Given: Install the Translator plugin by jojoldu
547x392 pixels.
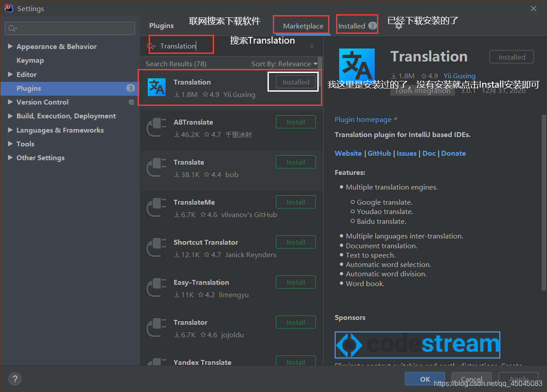Looking at the screenshot, I should pos(296,322).
